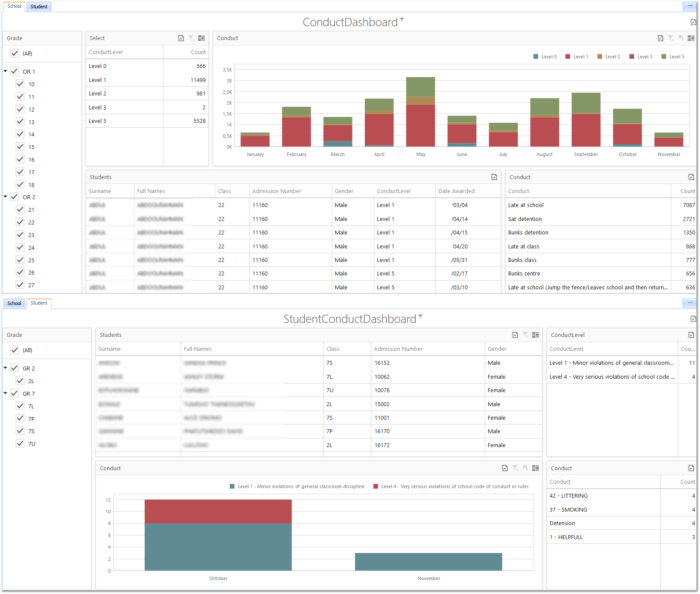This screenshot has width=700, height=594.
Task: Drill up on October/November Conduct chart
Action: (525, 468)
